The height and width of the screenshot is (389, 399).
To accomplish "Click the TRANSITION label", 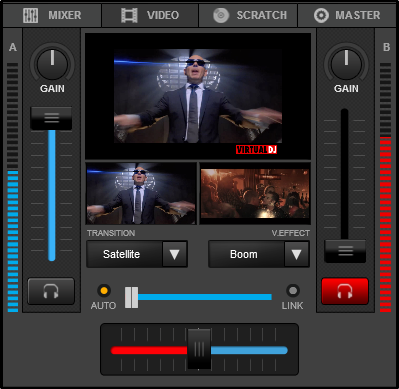I will click(x=111, y=233).
